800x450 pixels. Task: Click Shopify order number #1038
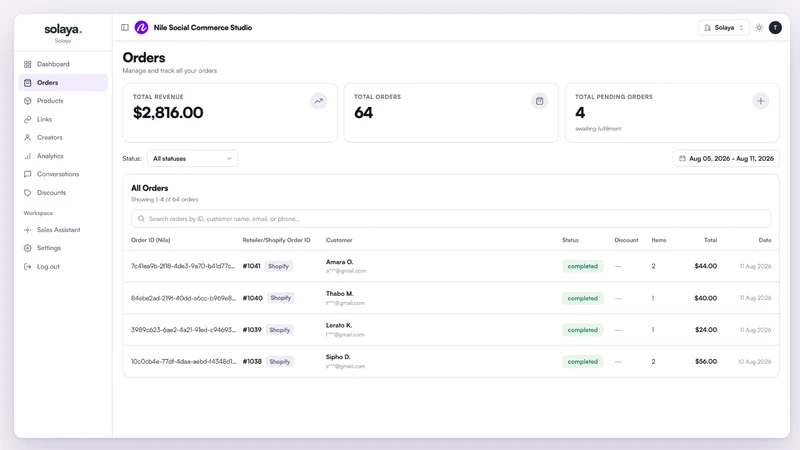pyautogui.click(x=252, y=362)
